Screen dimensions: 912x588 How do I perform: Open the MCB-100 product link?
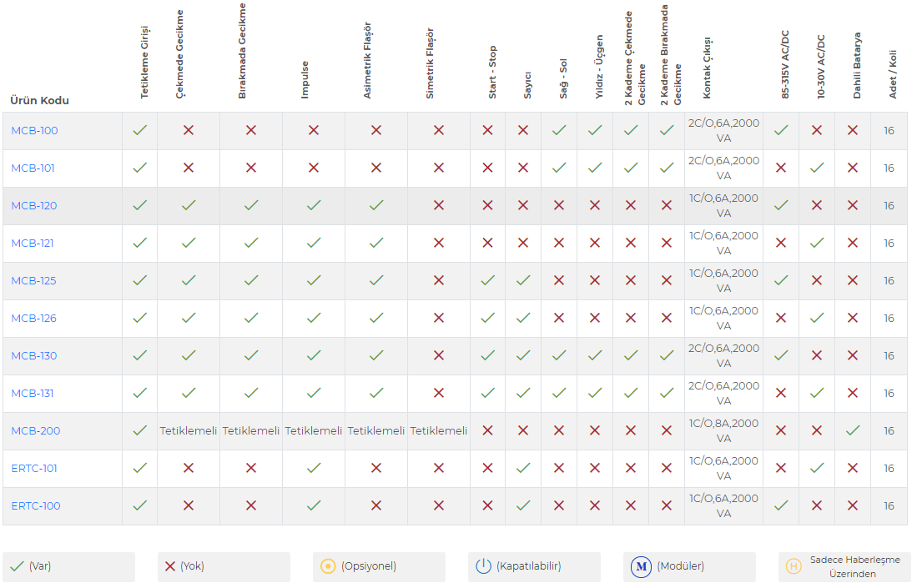[34, 130]
